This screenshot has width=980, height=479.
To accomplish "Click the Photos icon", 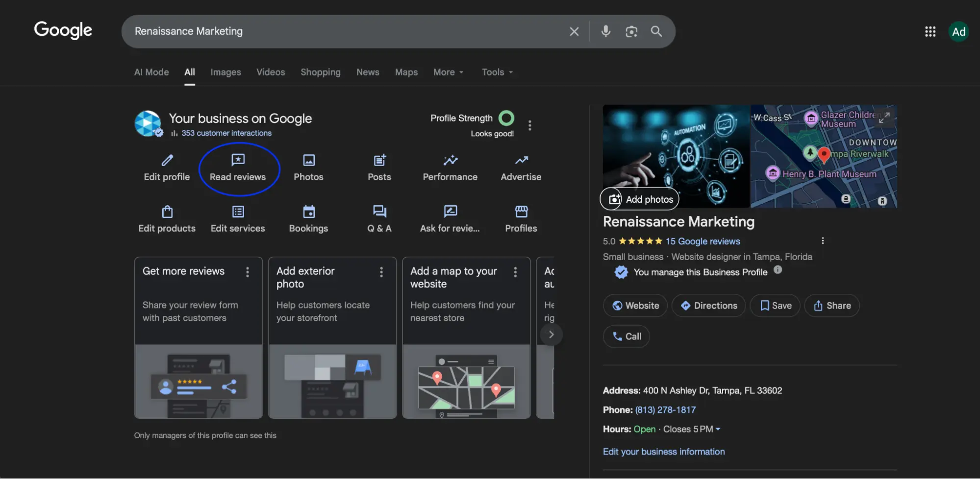I will 308,160.
